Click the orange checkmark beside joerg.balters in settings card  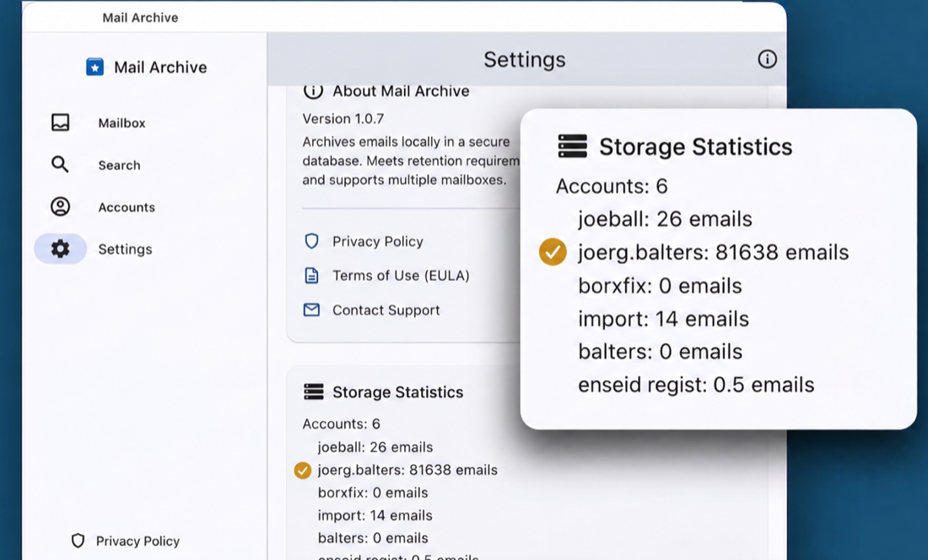[x=302, y=470]
